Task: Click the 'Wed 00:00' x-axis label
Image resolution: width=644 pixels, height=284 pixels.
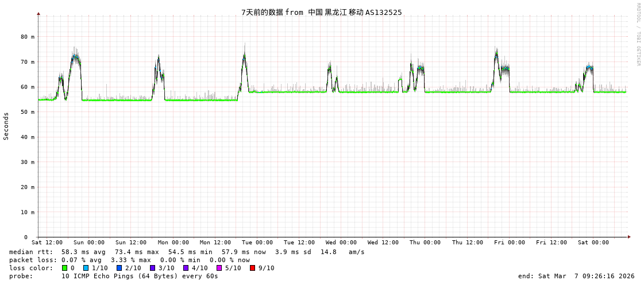Action: (x=341, y=243)
